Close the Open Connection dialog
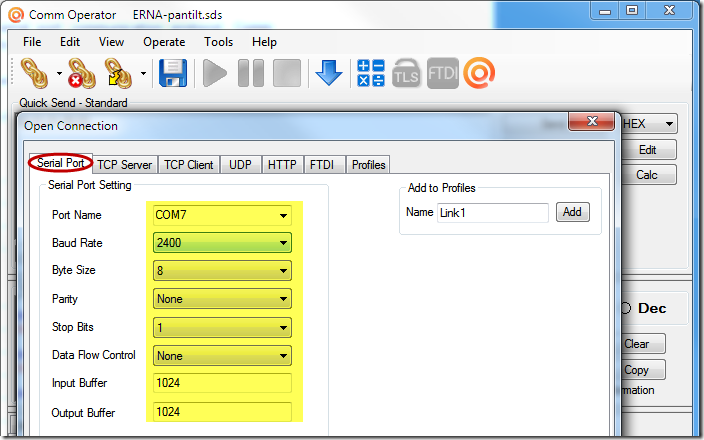704x440 pixels. point(591,121)
